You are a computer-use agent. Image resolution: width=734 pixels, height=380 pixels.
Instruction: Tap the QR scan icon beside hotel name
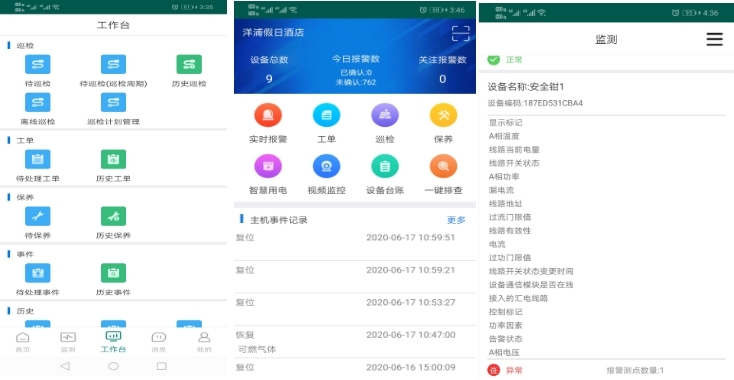pos(461,33)
